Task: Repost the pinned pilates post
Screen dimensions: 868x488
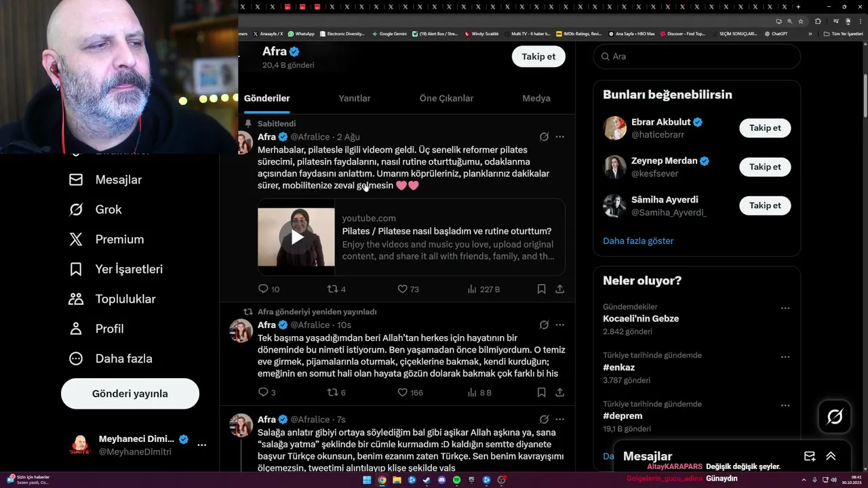Action: pos(332,289)
